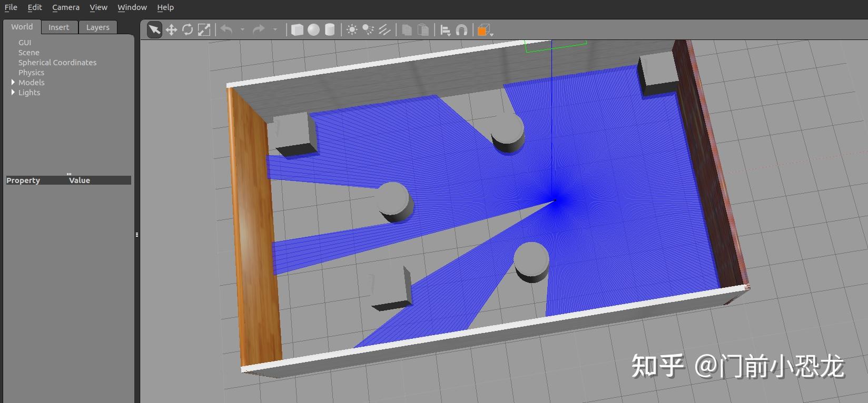Open the File menu
Viewport: 868px width, 403px height.
tap(11, 7)
